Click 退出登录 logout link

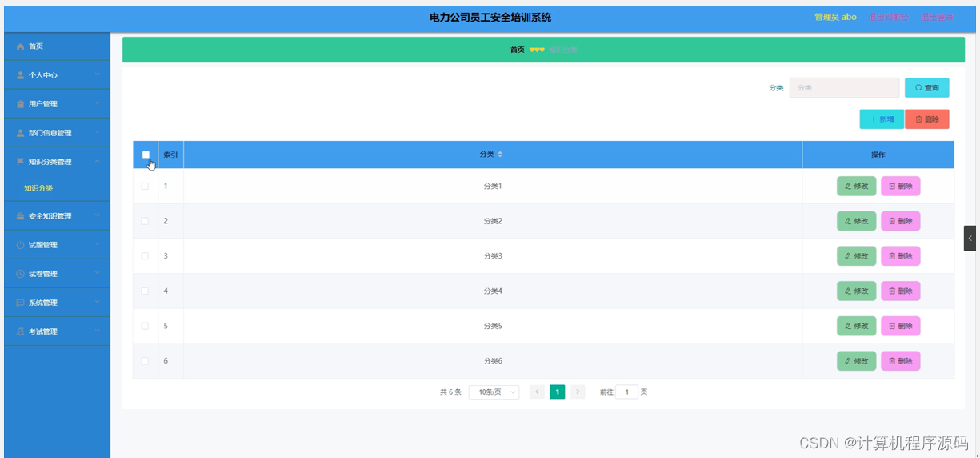938,17
